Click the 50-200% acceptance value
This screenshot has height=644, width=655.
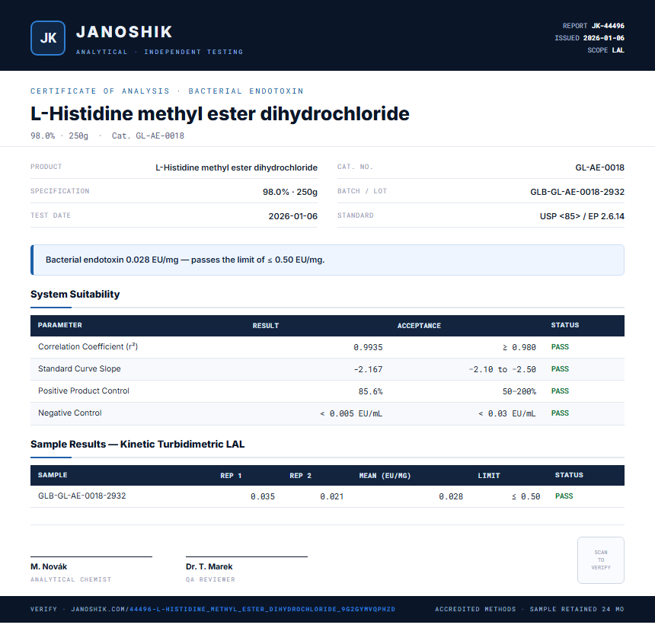point(519,392)
